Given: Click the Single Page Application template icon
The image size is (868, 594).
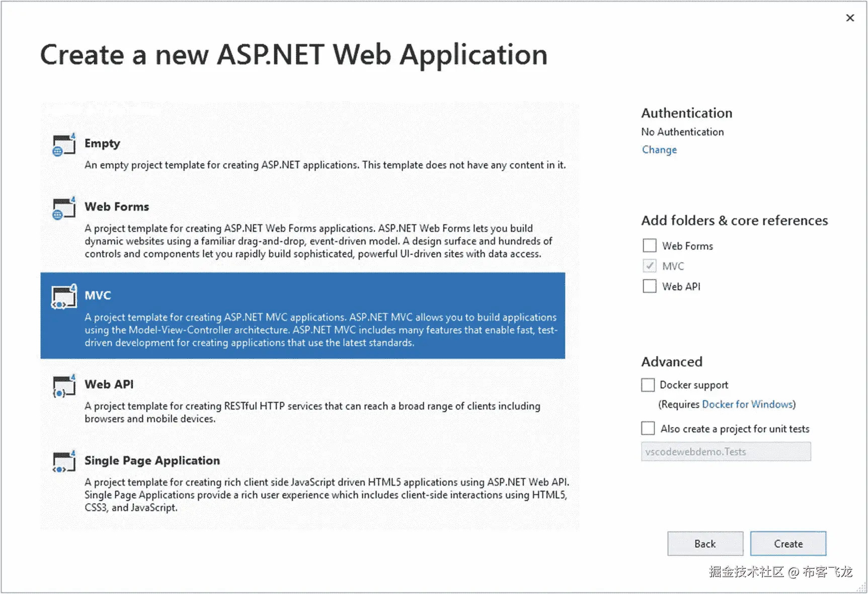Looking at the screenshot, I should pos(64,462).
